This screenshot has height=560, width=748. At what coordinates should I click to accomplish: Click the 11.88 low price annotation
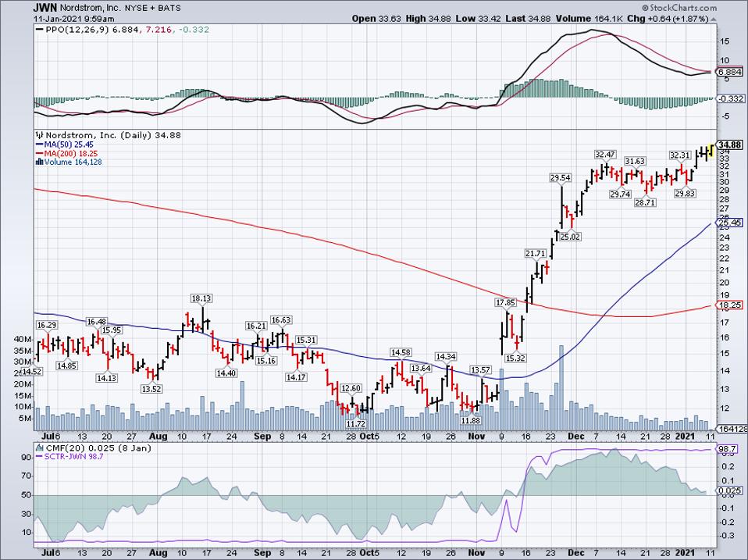470,421
